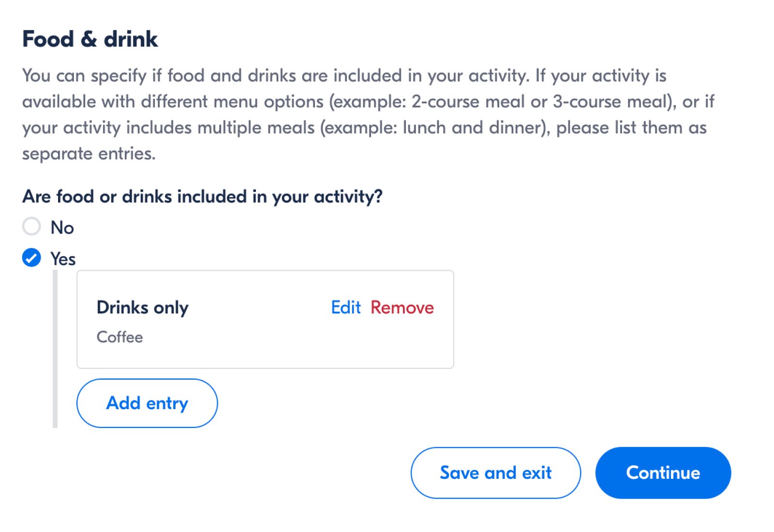
Task: Click the question about included food or drinks
Action: 202,196
